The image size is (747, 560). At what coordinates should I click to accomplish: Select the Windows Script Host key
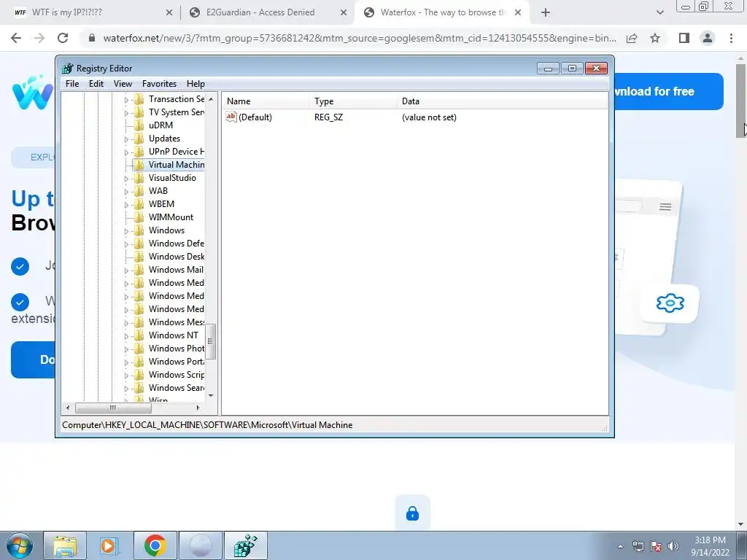point(177,375)
